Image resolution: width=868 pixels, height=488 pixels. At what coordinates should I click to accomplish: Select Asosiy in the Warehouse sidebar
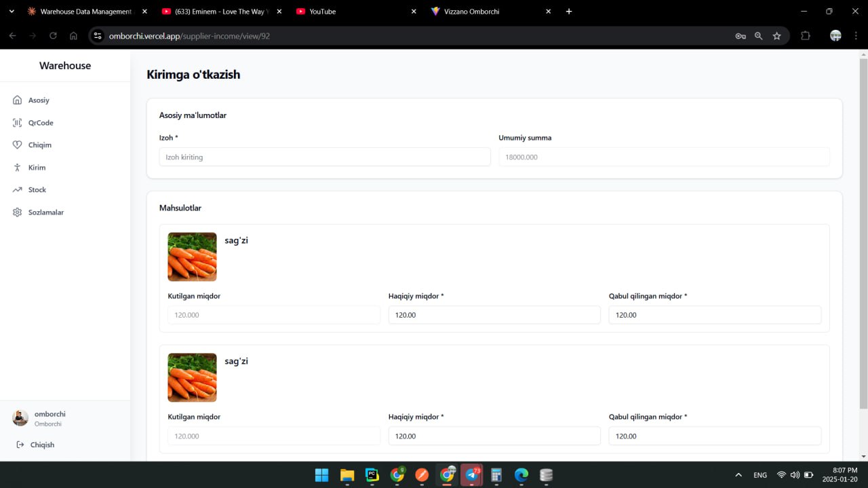[39, 100]
